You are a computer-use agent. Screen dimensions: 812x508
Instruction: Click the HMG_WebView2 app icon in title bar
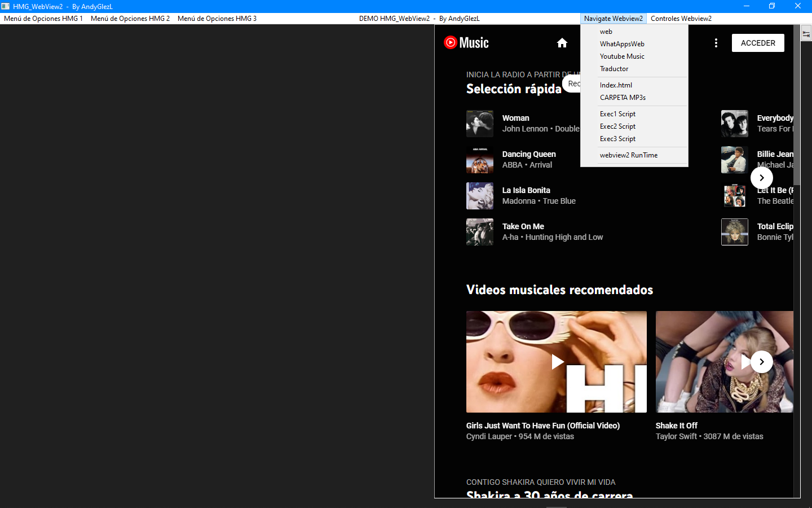(x=6, y=6)
